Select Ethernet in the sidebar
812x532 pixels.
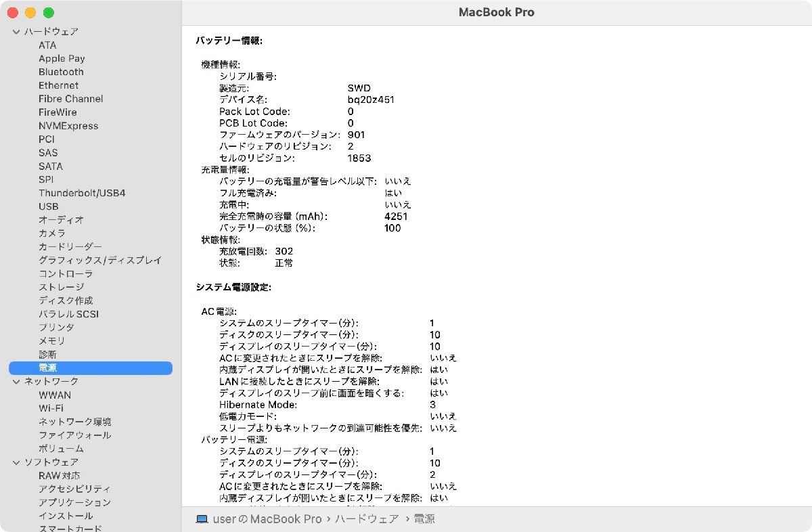58,85
